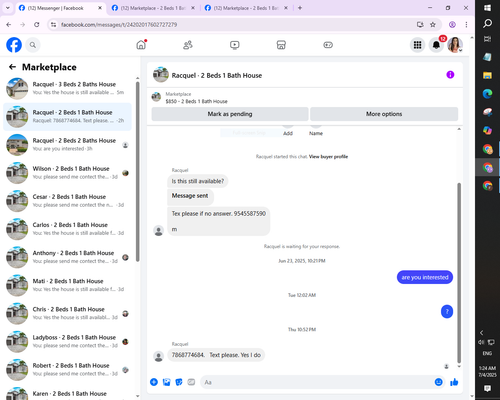500x400 pixels.
Task: Click the Facebook search magnifier icon
Action: pyautogui.click(x=33, y=45)
